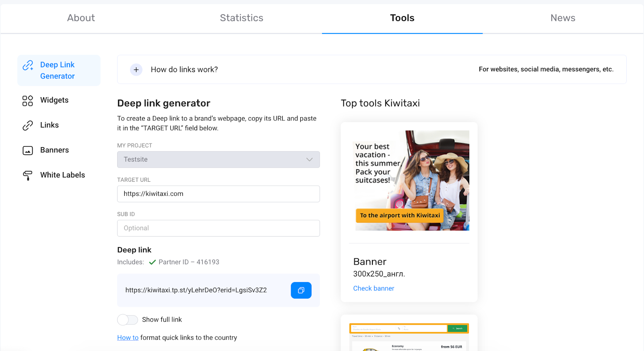This screenshot has width=644, height=351.
Task: Click the Widgets grid icon in sidebar
Action: click(27, 101)
